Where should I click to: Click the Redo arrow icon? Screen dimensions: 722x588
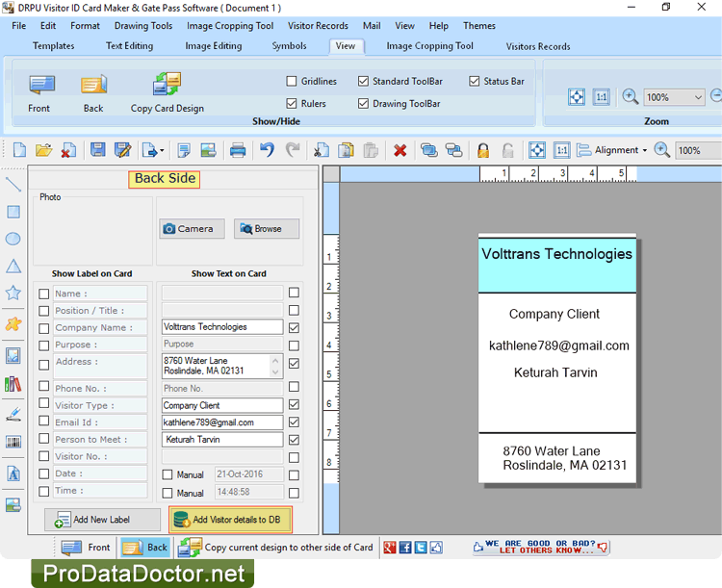point(293,150)
